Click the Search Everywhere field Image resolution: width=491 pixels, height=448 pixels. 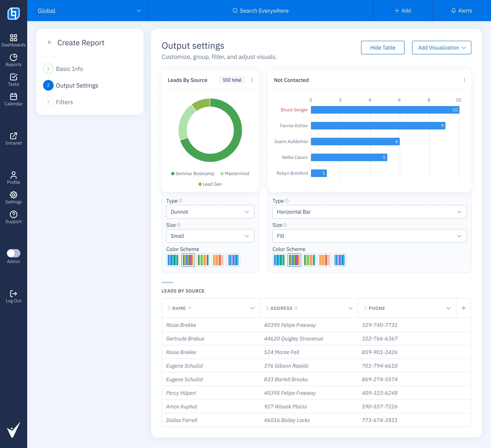pos(260,11)
